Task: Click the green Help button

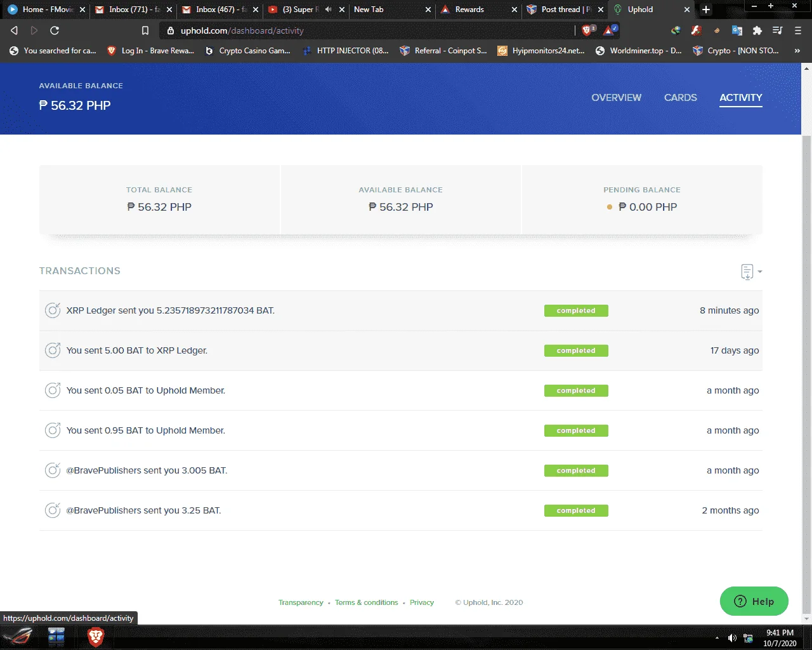Action: point(754,601)
